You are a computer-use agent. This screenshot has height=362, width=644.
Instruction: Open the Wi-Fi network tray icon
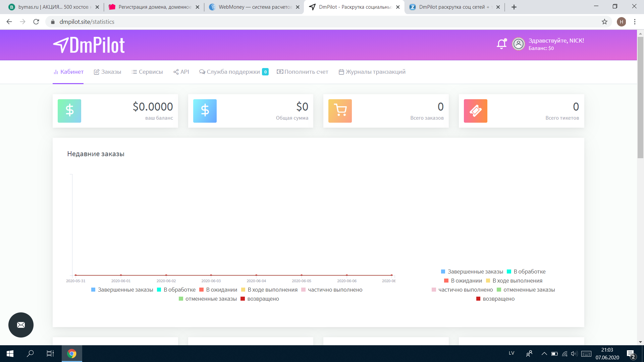tap(565, 354)
